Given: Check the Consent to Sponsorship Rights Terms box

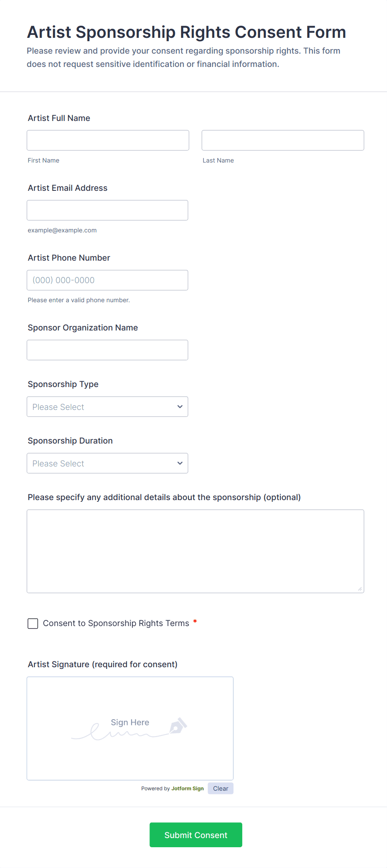Looking at the screenshot, I should (32, 623).
